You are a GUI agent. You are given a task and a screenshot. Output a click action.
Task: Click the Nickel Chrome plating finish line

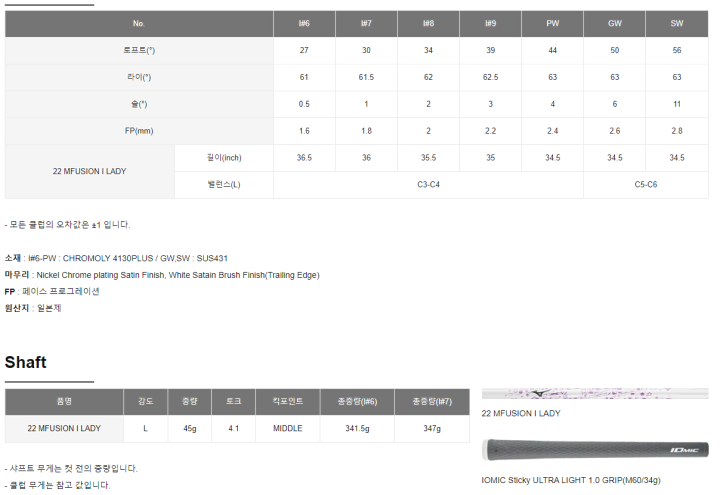point(162,275)
